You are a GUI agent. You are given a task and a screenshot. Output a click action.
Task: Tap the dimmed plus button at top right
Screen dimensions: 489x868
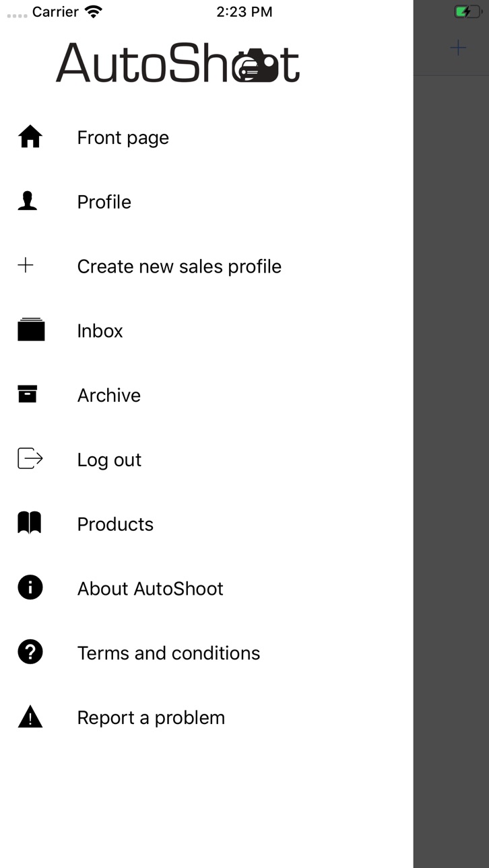click(458, 48)
